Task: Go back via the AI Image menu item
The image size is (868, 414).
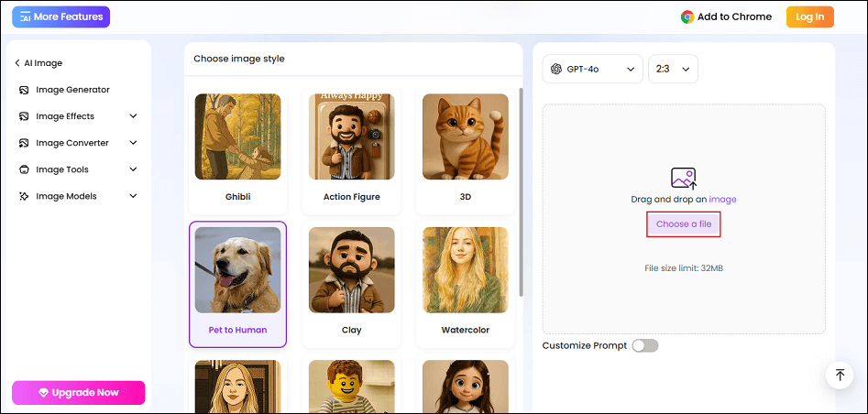Action: (x=38, y=63)
